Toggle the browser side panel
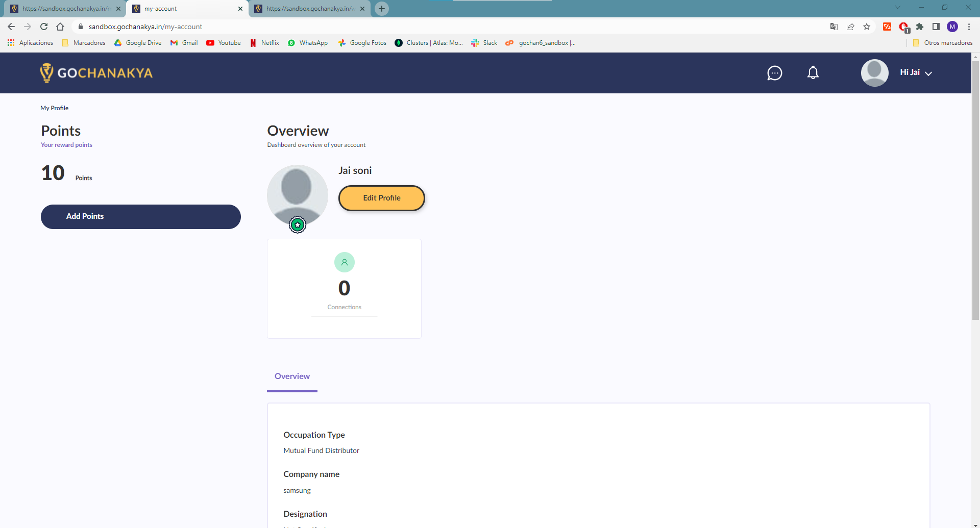The image size is (980, 528). coord(936,27)
